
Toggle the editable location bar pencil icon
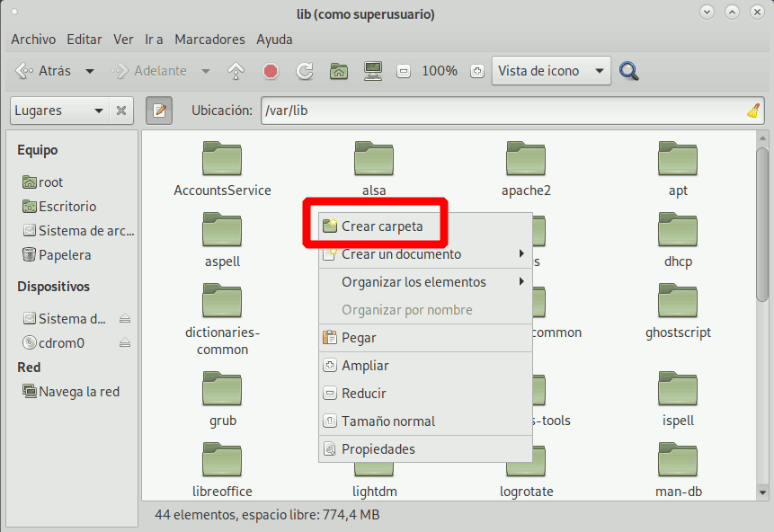click(x=158, y=110)
